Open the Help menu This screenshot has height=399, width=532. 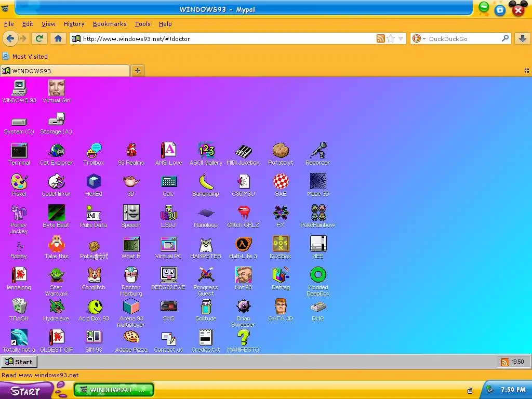(165, 24)
